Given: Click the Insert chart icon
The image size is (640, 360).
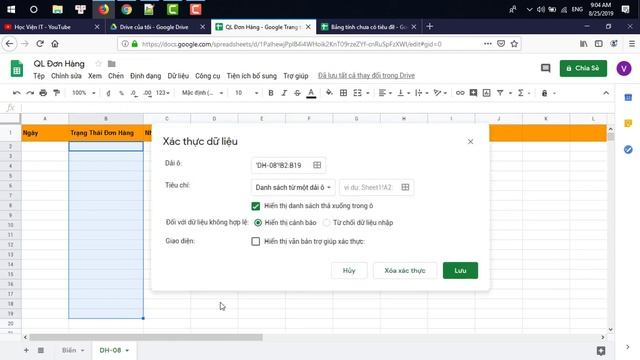Looking at the screenshot, I should click(x=487, y=93).
